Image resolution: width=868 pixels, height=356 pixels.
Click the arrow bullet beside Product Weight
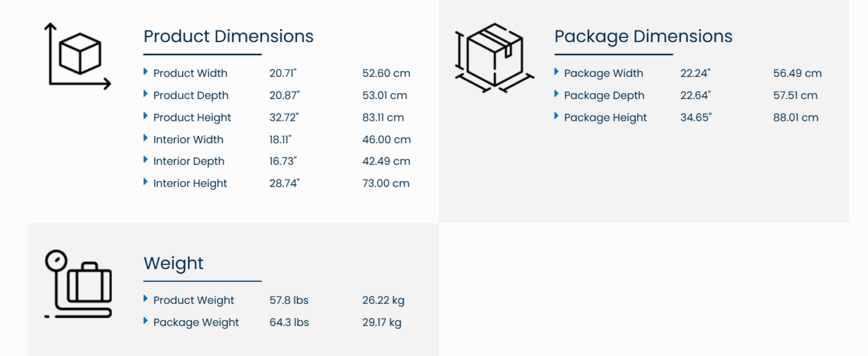click(146, 299)
